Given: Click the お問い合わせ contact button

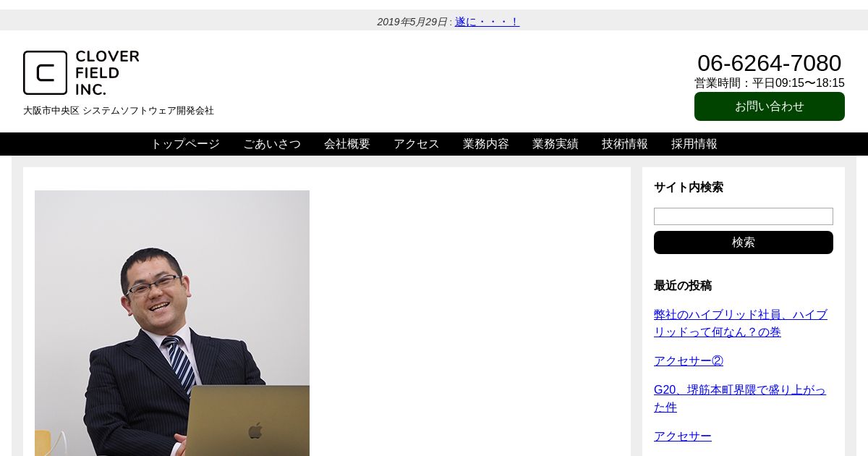Looking at the screenshot, I should coord(770,106).
